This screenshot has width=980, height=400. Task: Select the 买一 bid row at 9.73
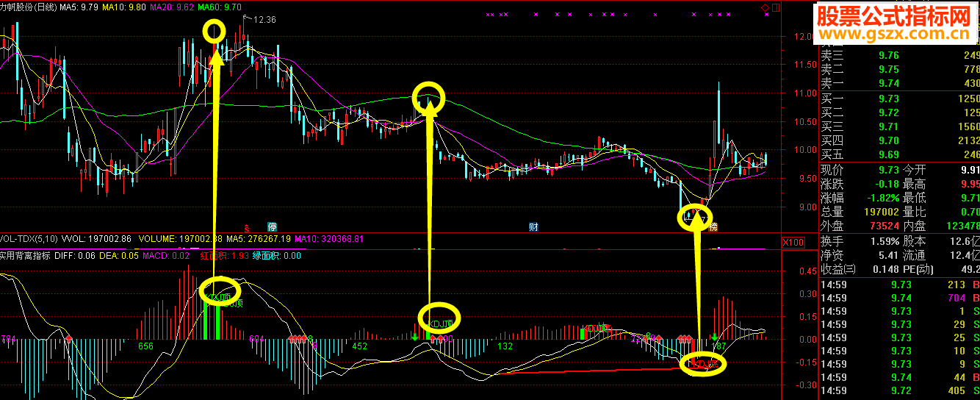point(899,99)
